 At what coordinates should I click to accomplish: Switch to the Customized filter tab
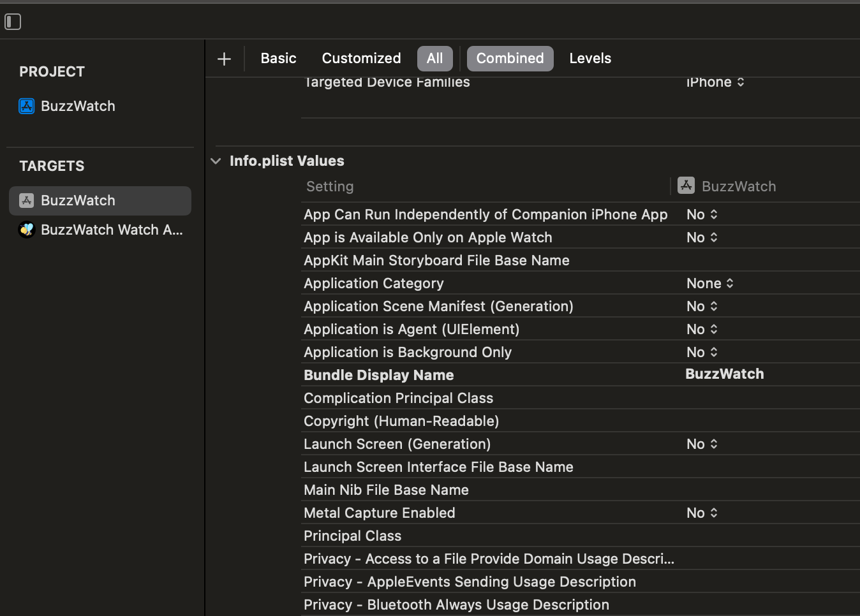[361, 58]
